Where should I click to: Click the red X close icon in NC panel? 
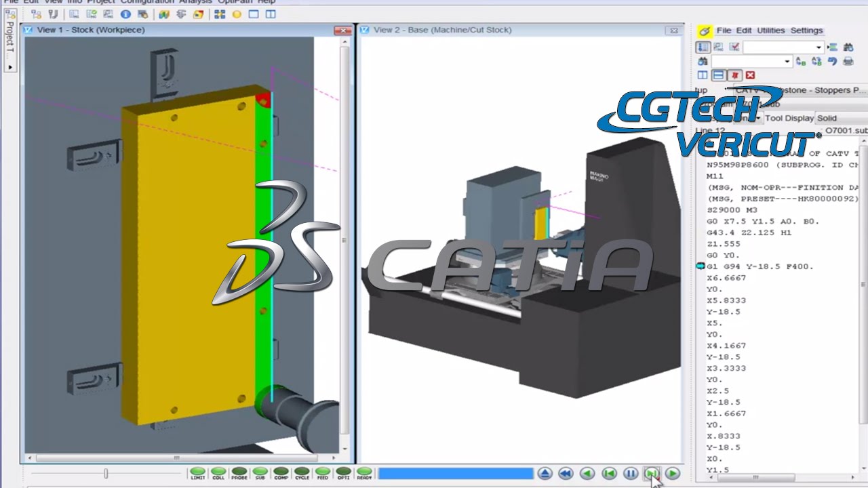750,75
